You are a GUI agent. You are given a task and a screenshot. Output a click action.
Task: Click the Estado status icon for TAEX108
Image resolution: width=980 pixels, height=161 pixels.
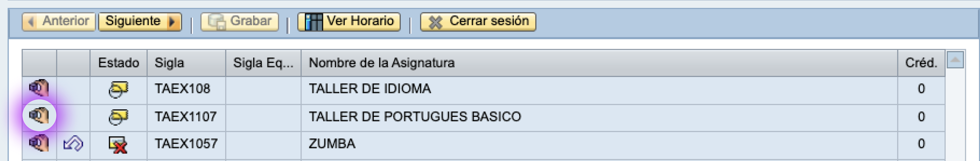118,89
